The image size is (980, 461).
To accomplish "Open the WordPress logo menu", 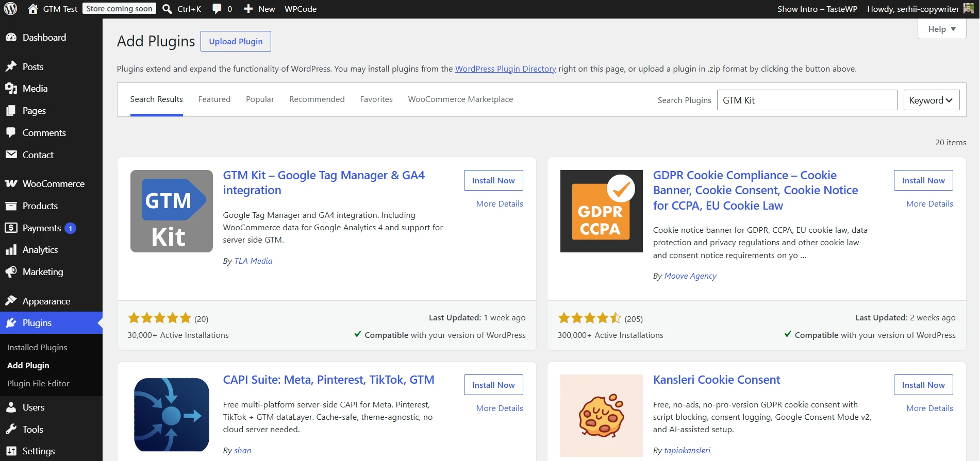I will (11, 9).
